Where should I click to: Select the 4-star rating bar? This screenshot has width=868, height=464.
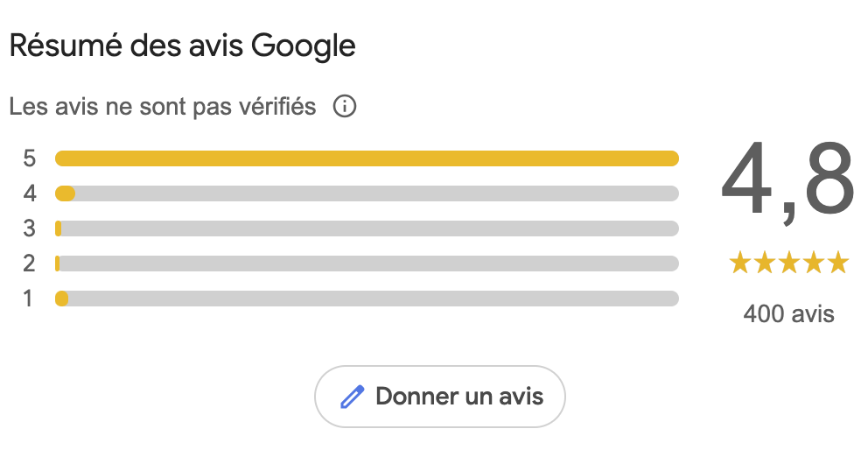(367, 193)
